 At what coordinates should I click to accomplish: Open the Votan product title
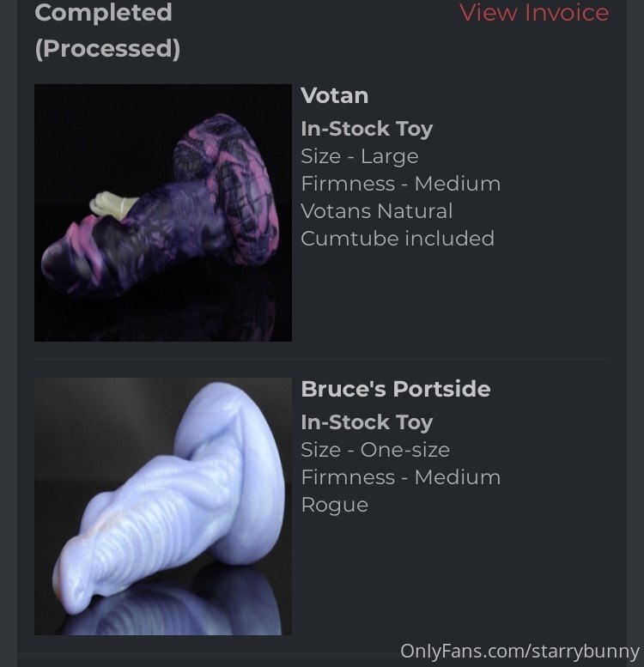click(x=334, y=95)
